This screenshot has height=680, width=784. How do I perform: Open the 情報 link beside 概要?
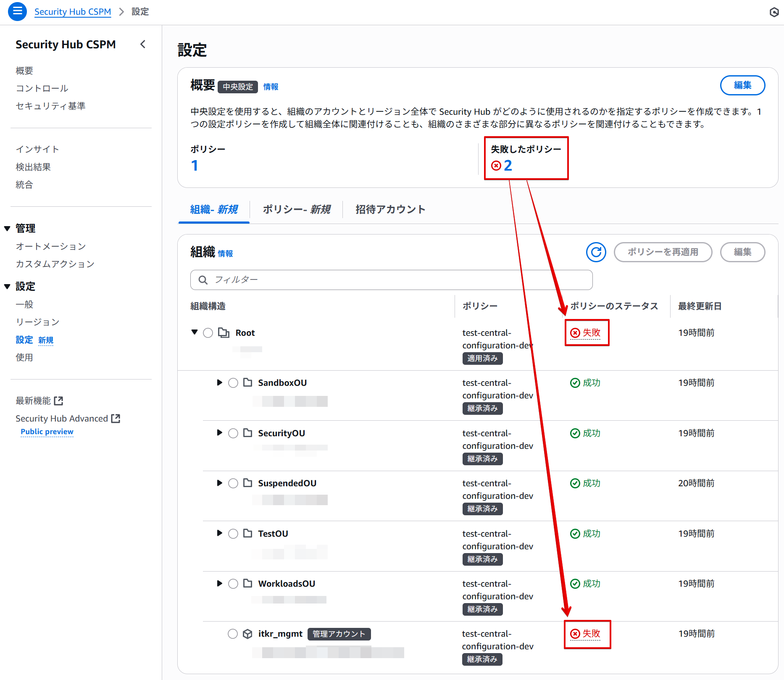[x=271, y=87]
